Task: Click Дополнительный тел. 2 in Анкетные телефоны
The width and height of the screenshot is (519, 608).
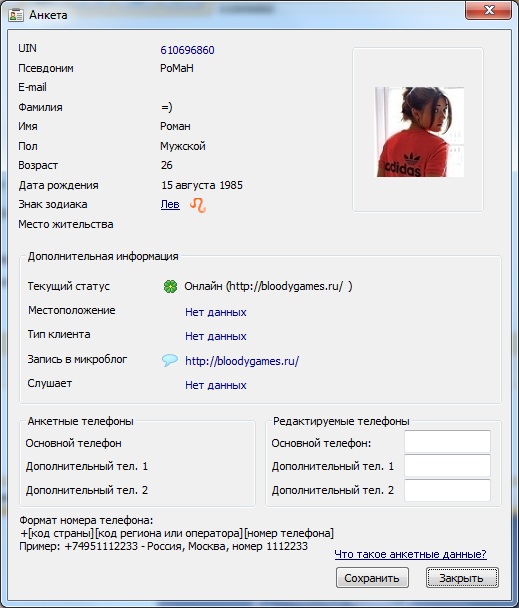Action: pyautogui.click(x=87, y=490)
